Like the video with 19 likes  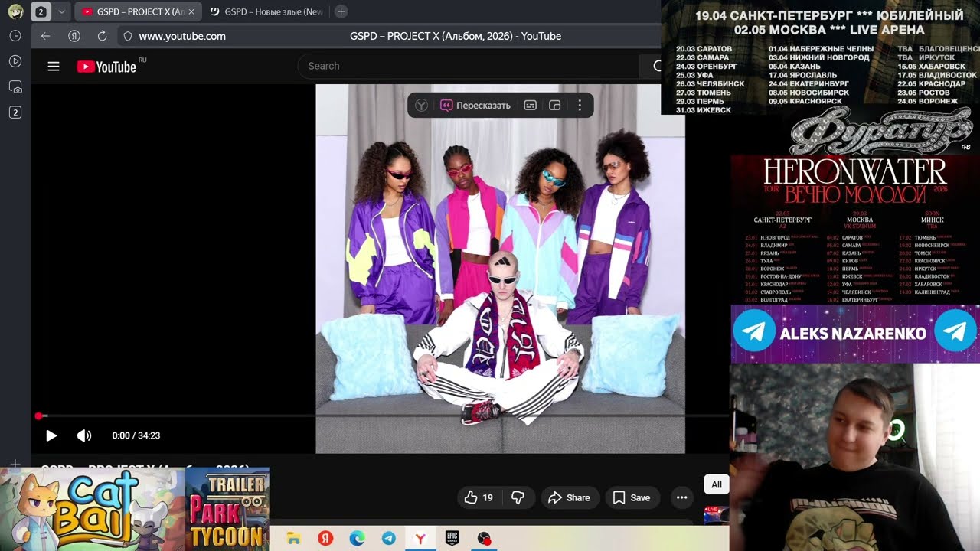[479, 497]
